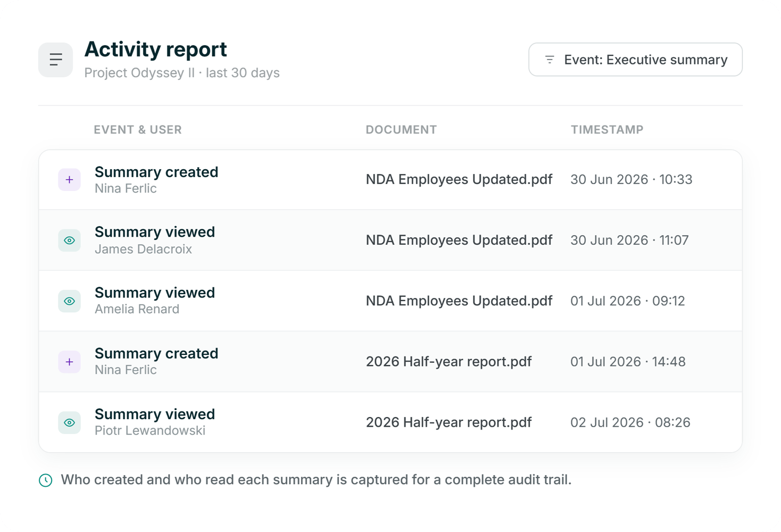This screenshot has height=532, width=781.
Task: Open NDA Employees Updated.pdf in Amelia Renard row
Action: point(459,301)
